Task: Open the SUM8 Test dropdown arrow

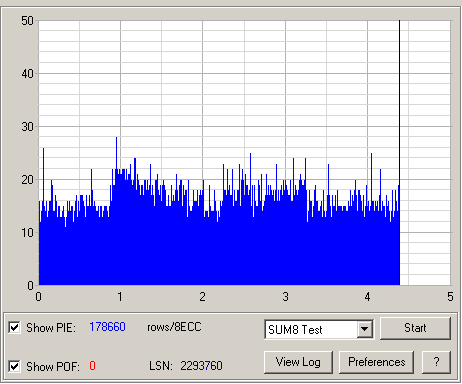Action: 365,329
